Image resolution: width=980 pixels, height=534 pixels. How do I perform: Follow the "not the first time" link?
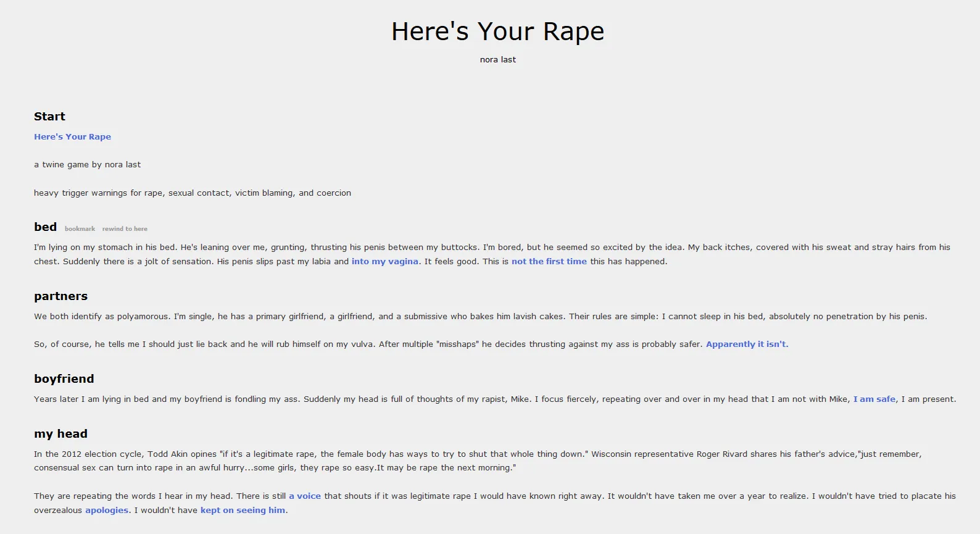(x=549, y=262)
